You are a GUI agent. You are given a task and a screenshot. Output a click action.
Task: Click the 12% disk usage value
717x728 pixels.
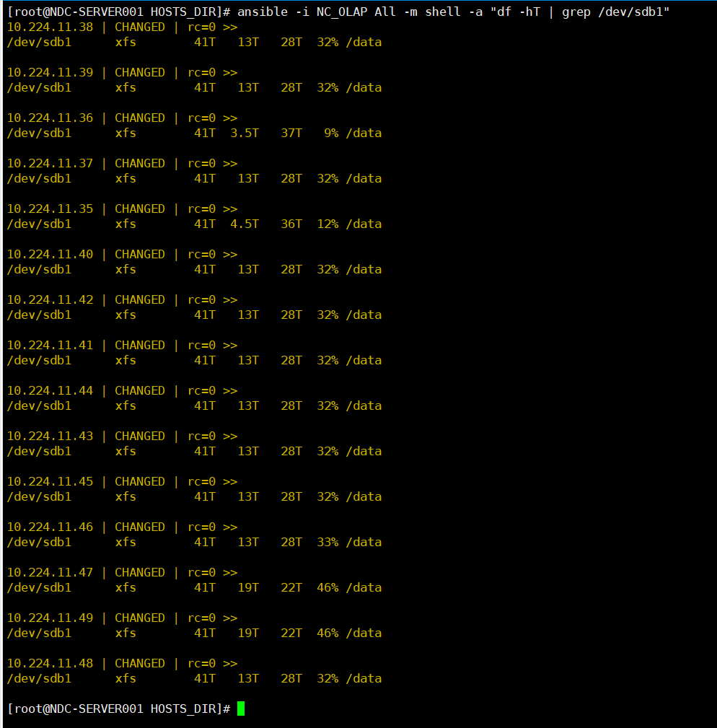(x=327, y=224)
